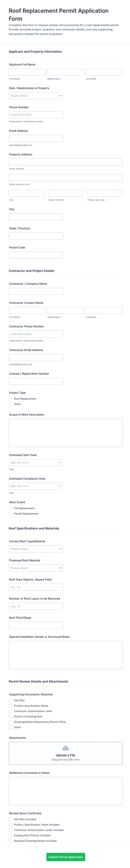Check the Site Plan document box
This screenshot has width=130, height=868.
[11, 700]
